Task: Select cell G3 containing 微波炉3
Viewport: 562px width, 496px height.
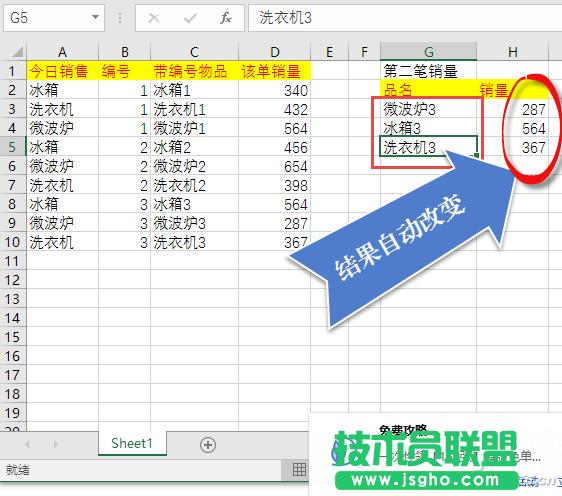Action: pyautogui.click(x=428, y=109)
